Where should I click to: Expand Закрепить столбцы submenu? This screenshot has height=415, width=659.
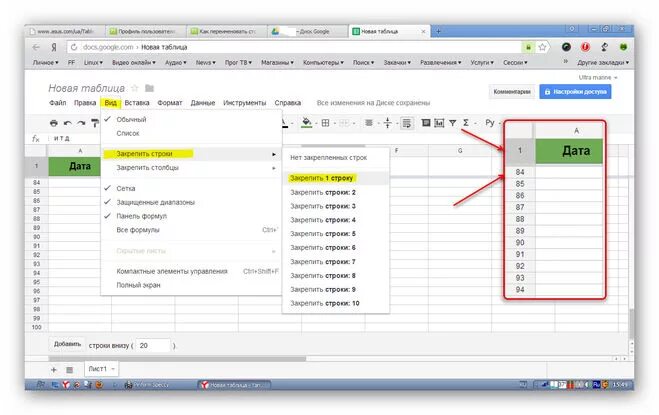(x=191, y=168)
